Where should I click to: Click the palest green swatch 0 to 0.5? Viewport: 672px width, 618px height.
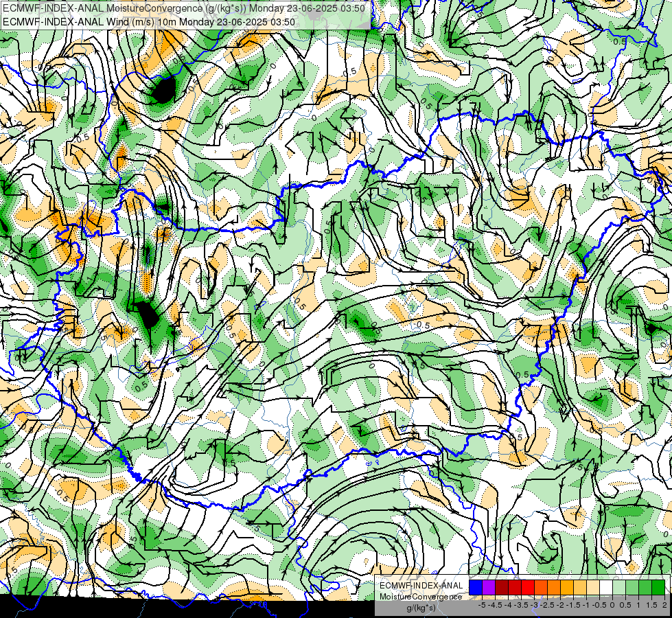coord(619,588)
